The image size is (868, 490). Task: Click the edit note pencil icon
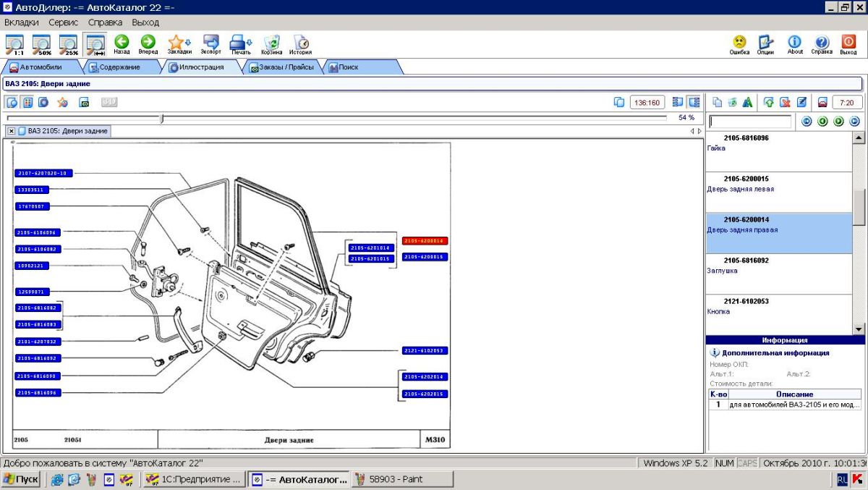tap(801, 102)
